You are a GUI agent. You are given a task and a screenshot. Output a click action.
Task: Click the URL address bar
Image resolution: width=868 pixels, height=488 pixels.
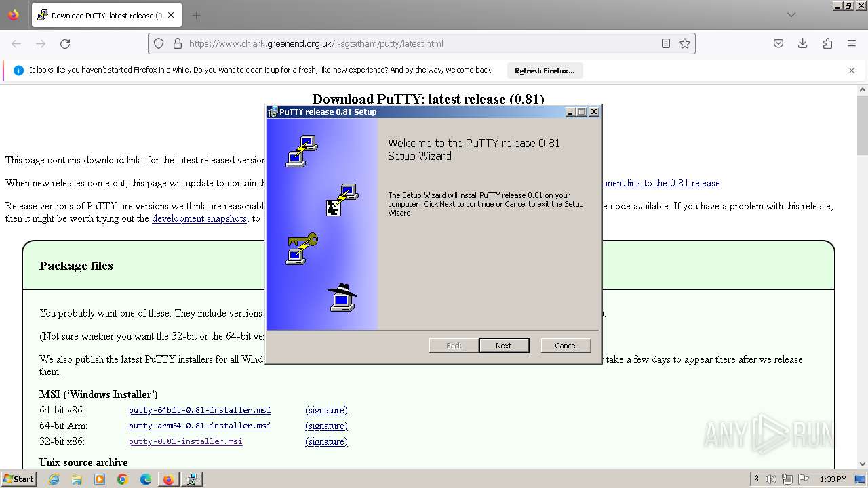pyautogui.click(x=420, y=43)
